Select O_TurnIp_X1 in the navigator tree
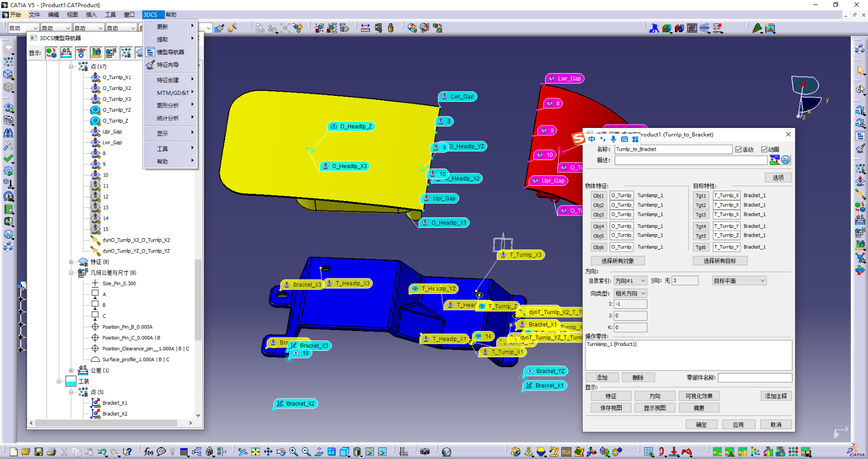This screenshot has width=868, height=459. click(117, 78)
